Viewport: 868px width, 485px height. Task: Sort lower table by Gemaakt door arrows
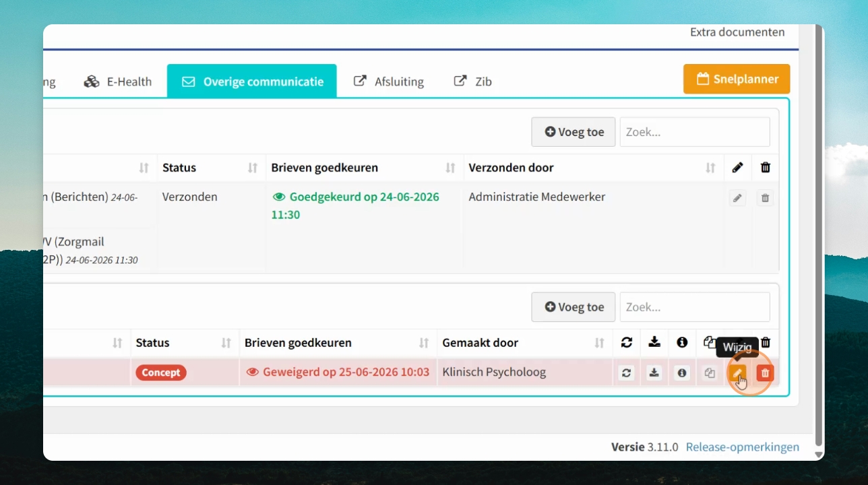pyautogui.click(x=599, y=343)
